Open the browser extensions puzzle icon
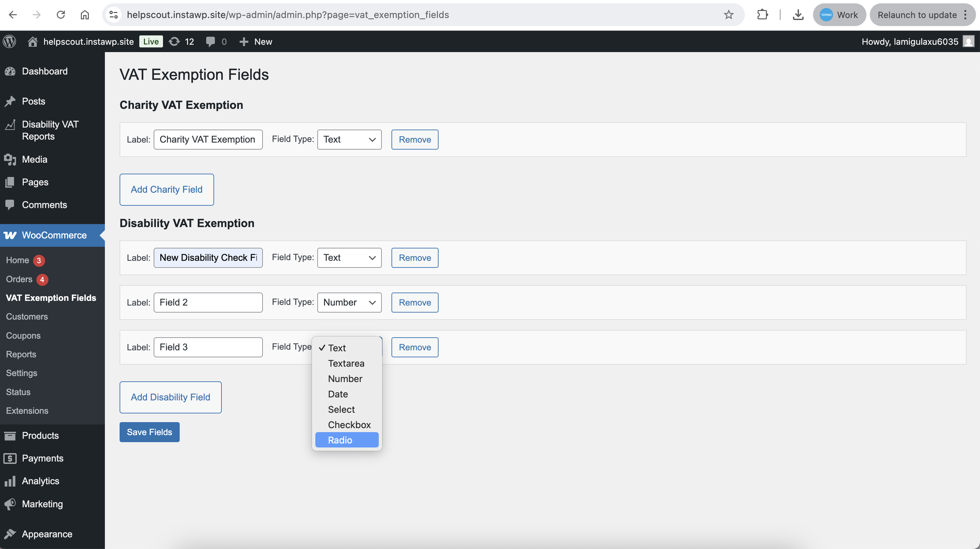980x549 pixels. [x=763, y=15]
